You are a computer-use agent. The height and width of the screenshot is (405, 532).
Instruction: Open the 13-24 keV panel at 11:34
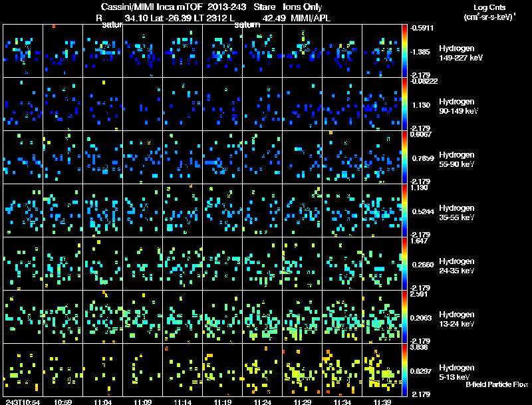point(342,317)
